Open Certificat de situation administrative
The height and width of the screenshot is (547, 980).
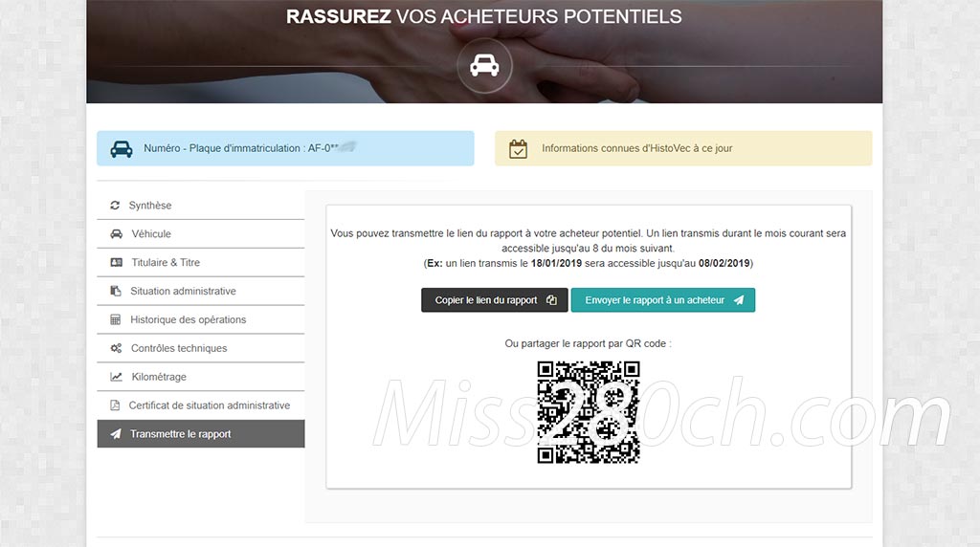point(201,405)
